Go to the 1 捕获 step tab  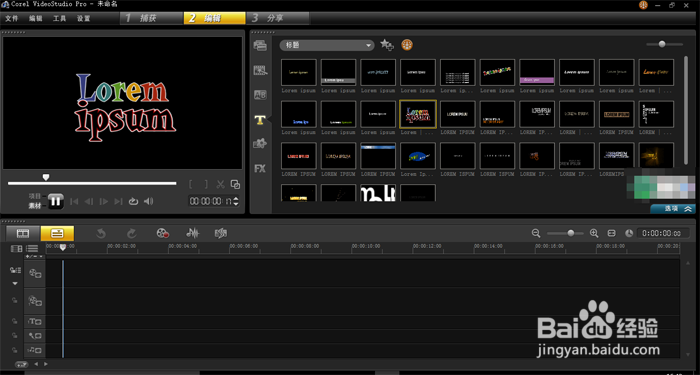point(151,18)
